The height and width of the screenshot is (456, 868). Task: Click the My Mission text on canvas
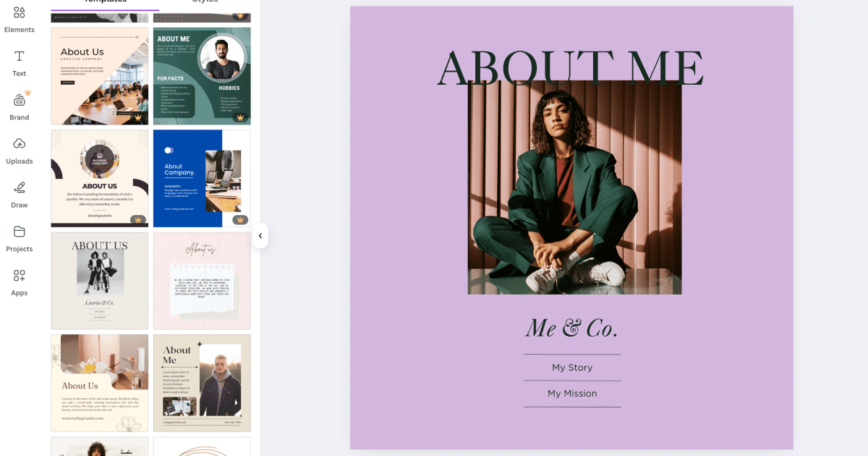[572, 394]
